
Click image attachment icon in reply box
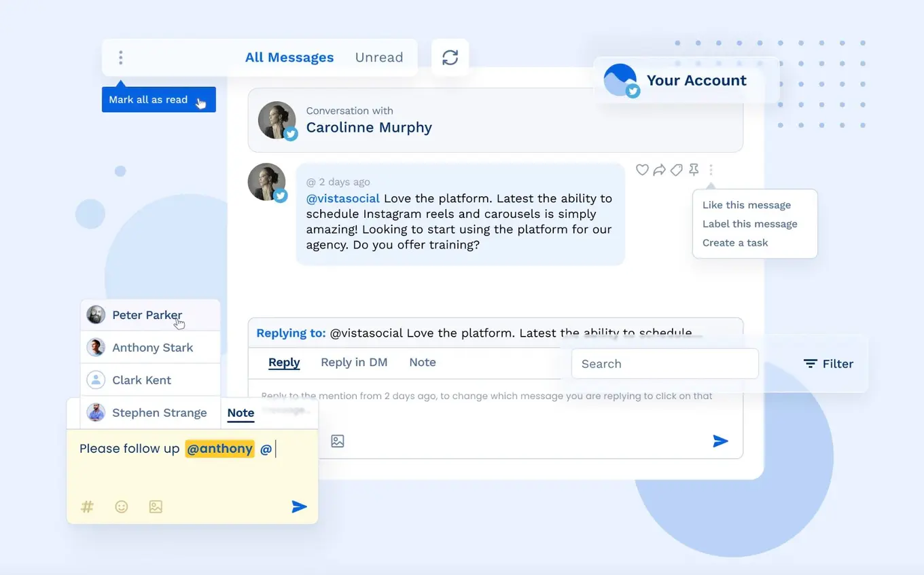[x=338, y=441]
